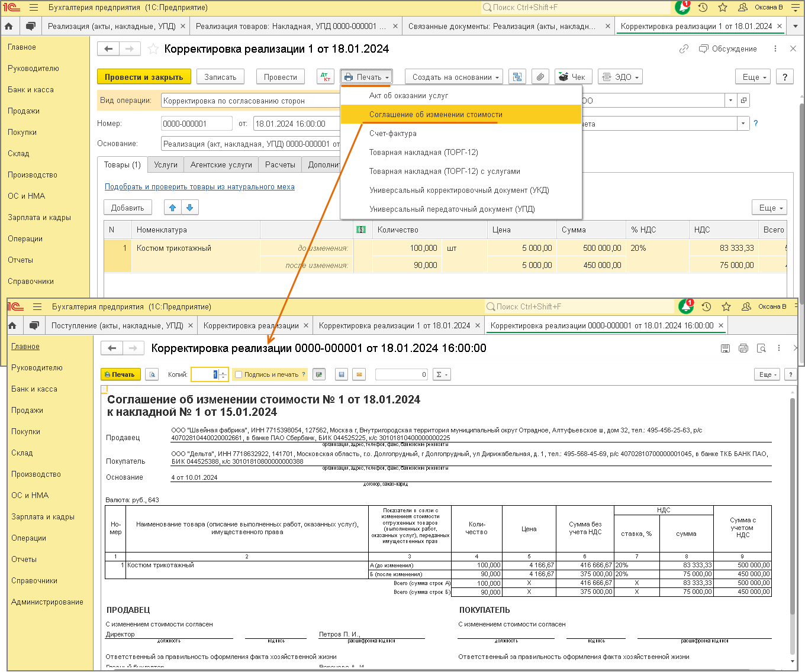The width and height of the screenshot is (805, 672).
Task: Open the Дт/Кт postings icon in upper window
Action: point(326,77)
